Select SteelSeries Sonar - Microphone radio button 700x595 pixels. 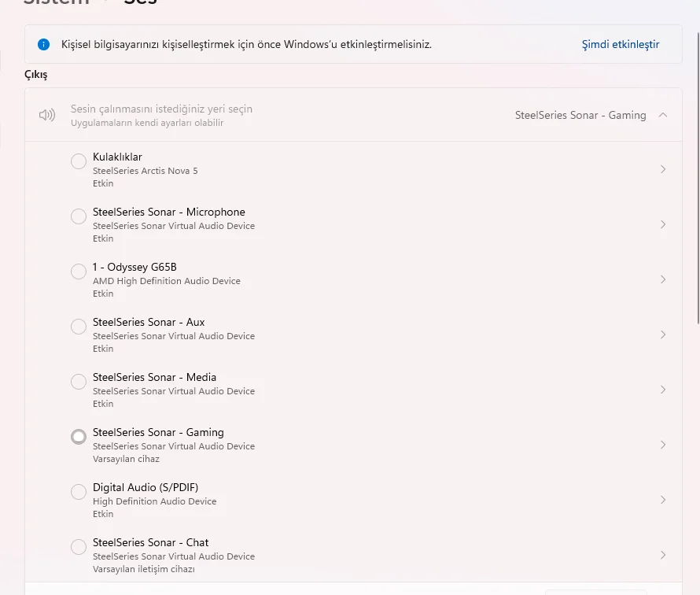(x=79, y=216)
